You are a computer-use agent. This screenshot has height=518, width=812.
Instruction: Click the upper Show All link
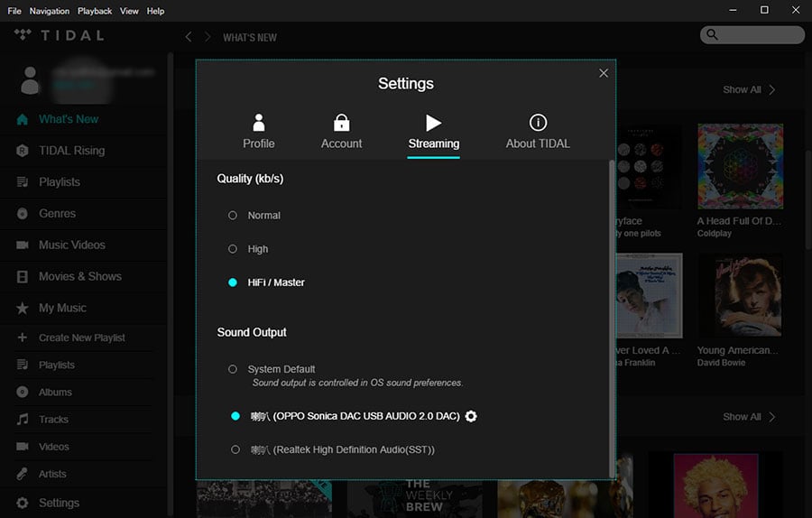(x=749, y=89)
